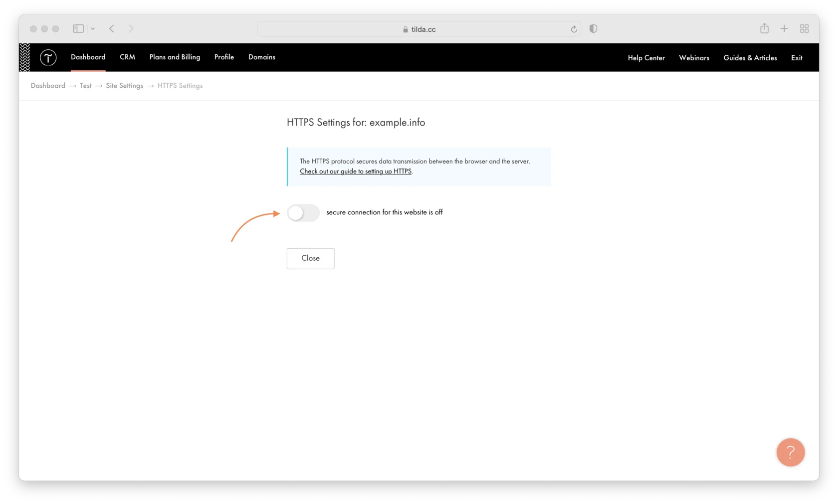Open the CRM menu item
The image size is (838, 504).
[127, 57]
